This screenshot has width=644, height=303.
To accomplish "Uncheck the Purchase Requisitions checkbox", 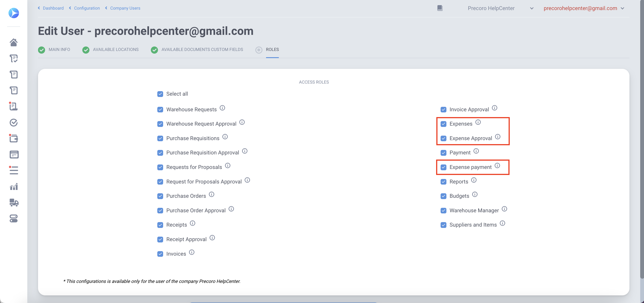I will click(160, 138).
